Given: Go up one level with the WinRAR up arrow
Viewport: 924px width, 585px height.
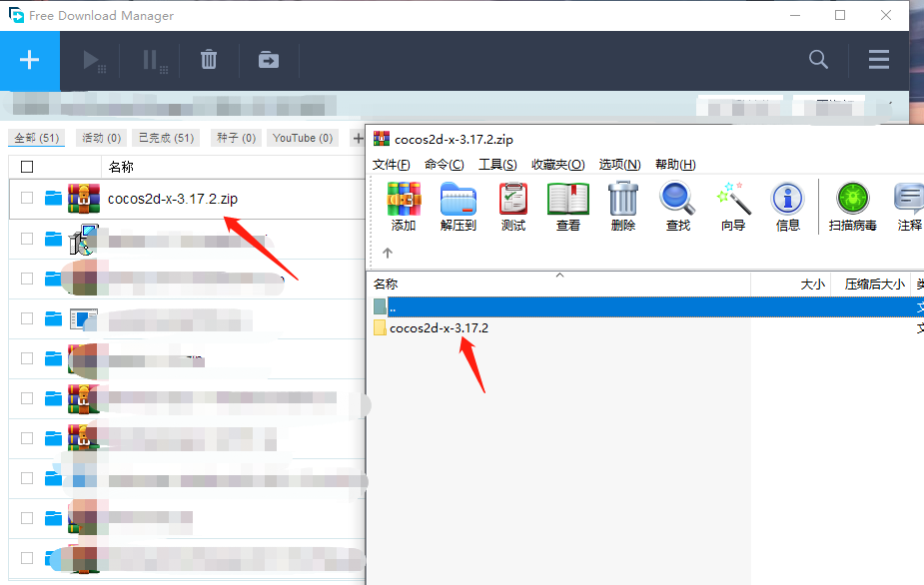Looking at the screenshot, I should point(388,253).
